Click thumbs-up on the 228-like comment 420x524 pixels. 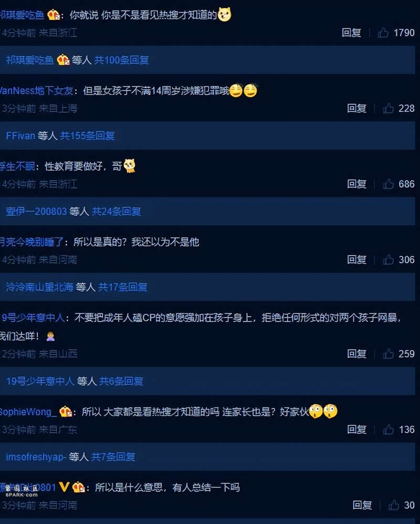388,108
